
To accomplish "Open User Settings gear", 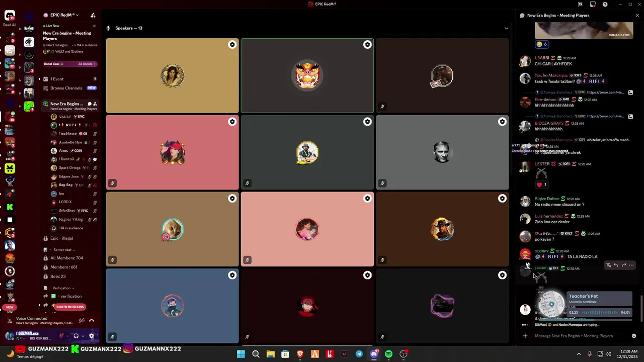I will [91, 336].
